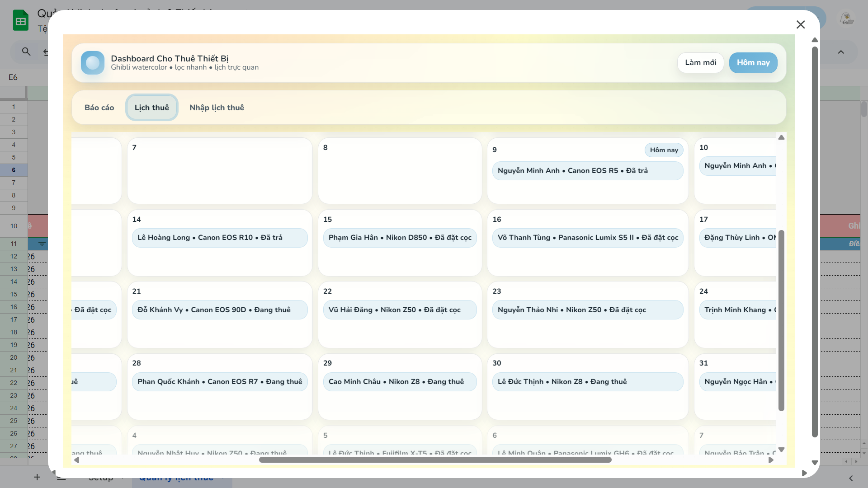This screenshot has height=488, width=868.
Task: Click the filter icon in row 11
Action: [x=42, y=244]
